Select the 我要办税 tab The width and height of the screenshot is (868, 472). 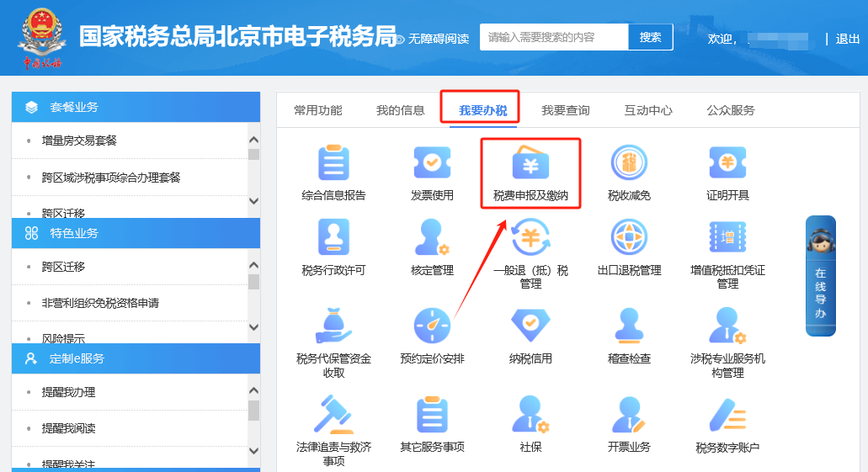(x=482, y=110)
